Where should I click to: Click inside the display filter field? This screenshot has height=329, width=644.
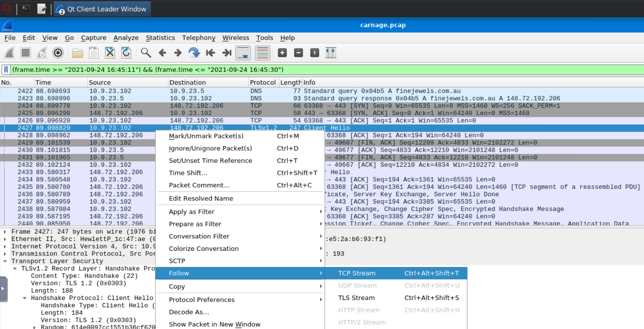pos(314,70)
